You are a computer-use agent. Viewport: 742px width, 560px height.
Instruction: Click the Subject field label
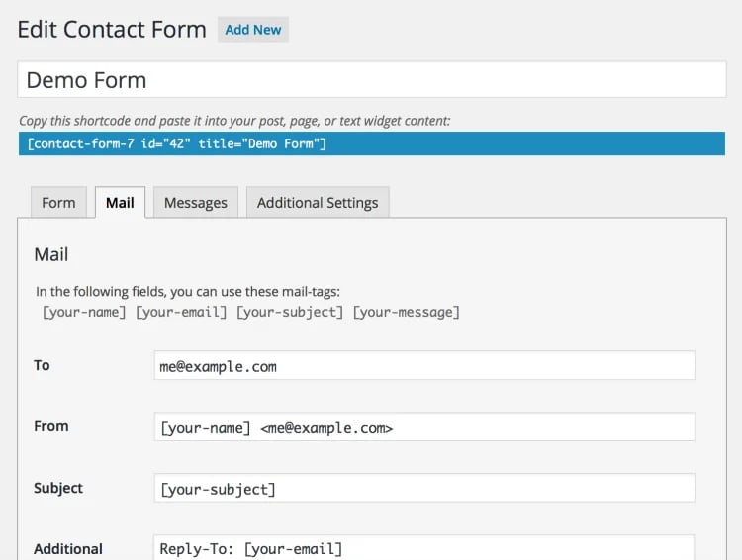tap(58, 488)
